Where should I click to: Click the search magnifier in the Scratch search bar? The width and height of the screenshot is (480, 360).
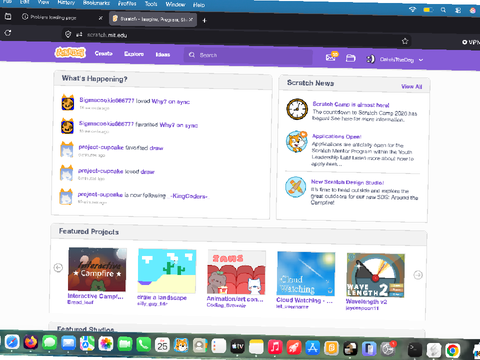(192, 55)
